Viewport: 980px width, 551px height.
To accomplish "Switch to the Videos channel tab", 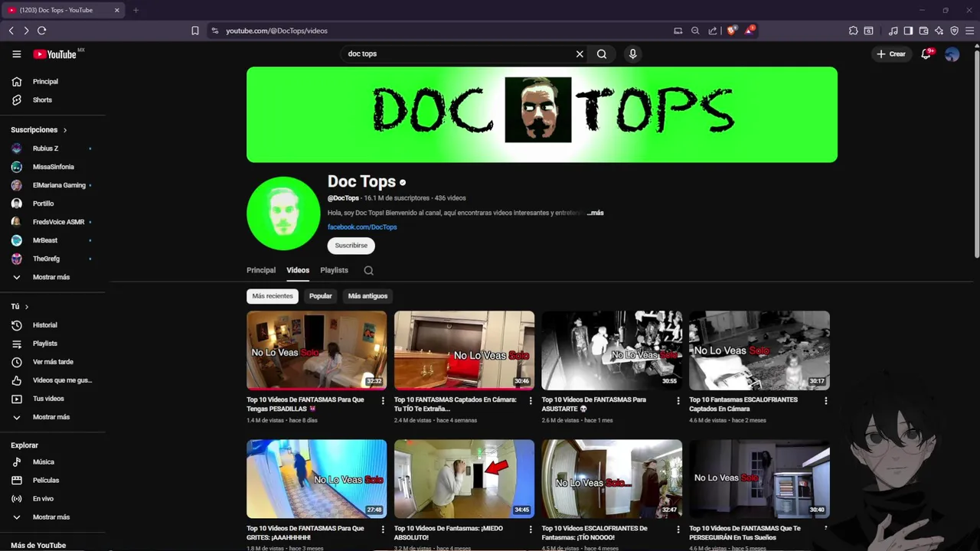I will click(298, 270).
